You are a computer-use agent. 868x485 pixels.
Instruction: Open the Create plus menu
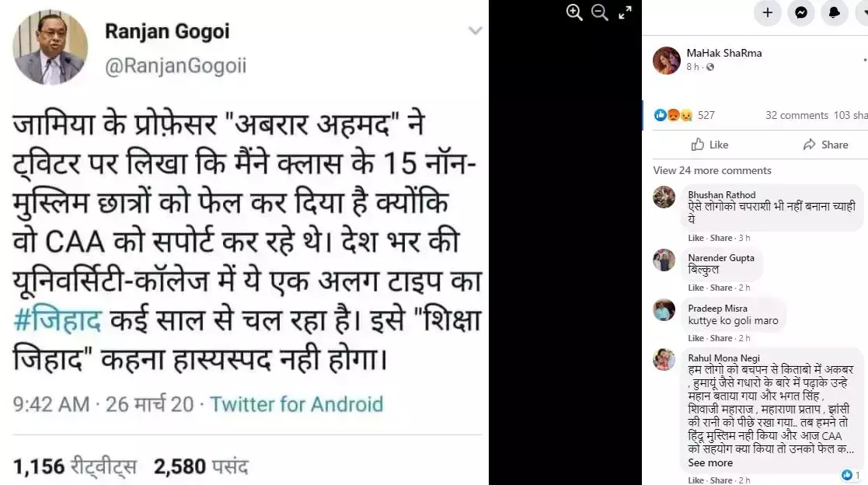click(x=768, y=12)
